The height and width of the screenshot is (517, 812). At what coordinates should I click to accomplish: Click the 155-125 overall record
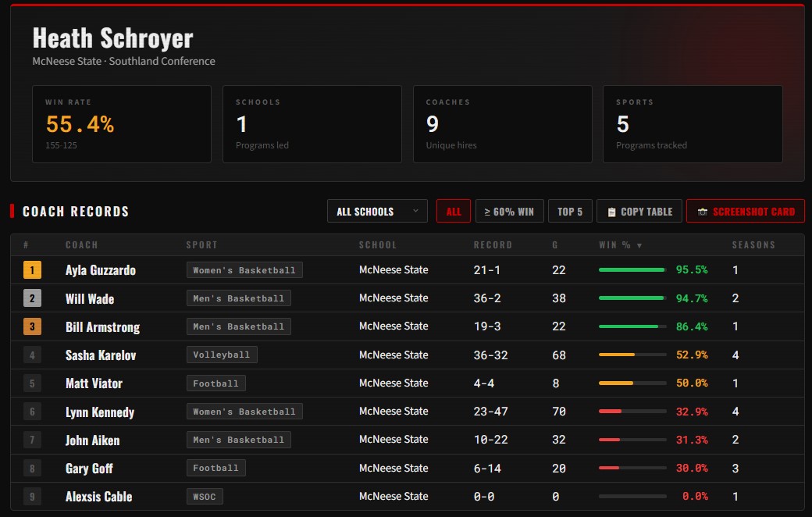[x=61, y=145]
